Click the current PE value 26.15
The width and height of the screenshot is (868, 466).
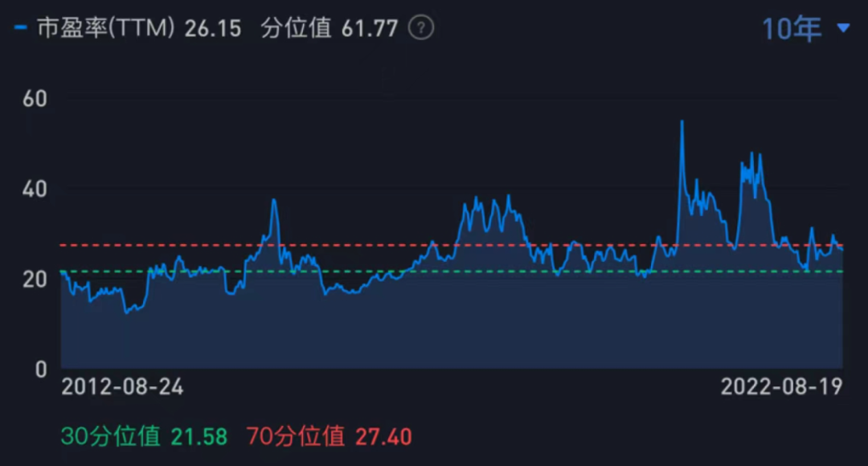tap(212, 28)
